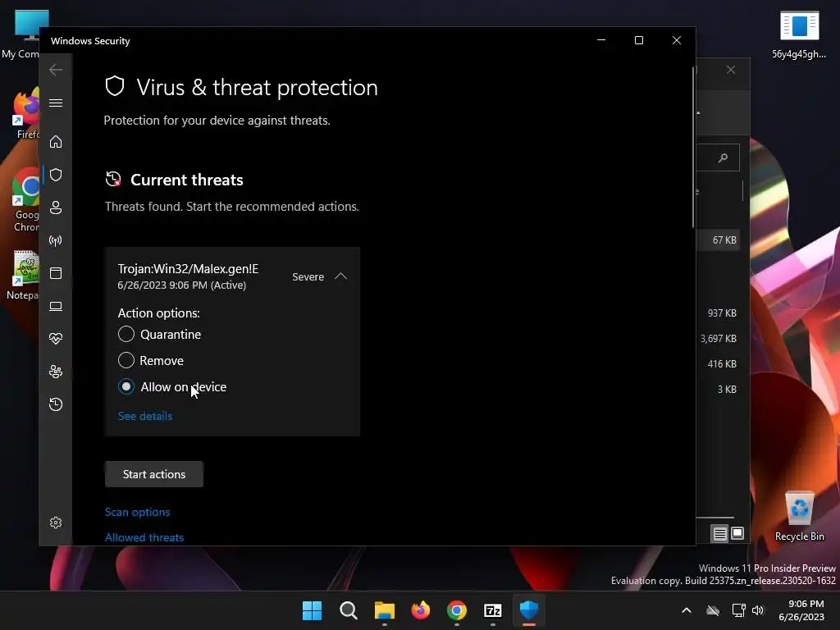
Task: Click the Current threats heading icon
Action: [x=113, y=179]
